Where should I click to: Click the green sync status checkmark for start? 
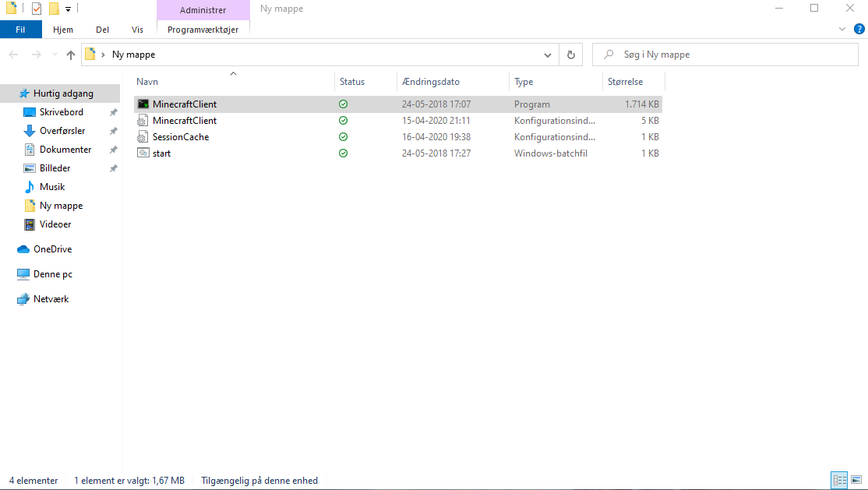point(343,153)
